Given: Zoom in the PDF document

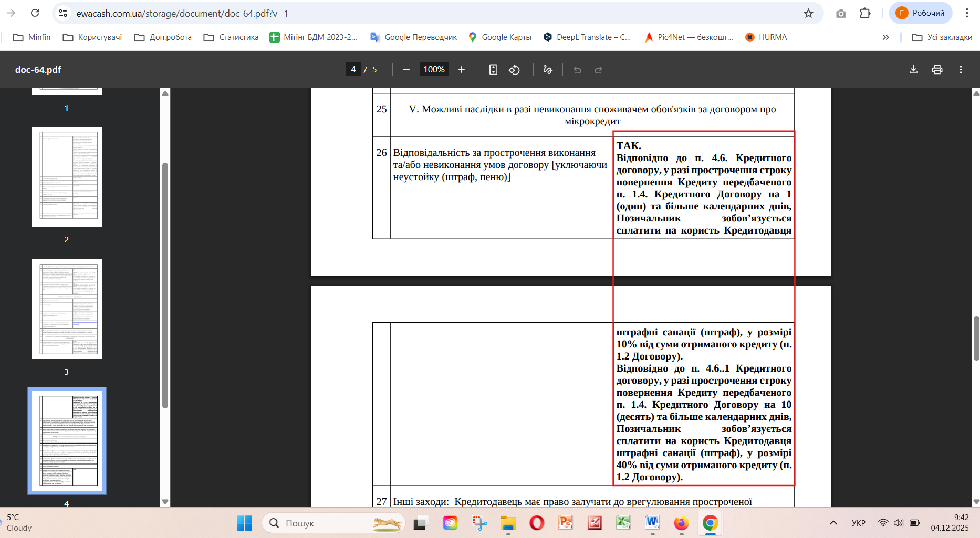Looking at the screenshot, I should click(461, 70).
